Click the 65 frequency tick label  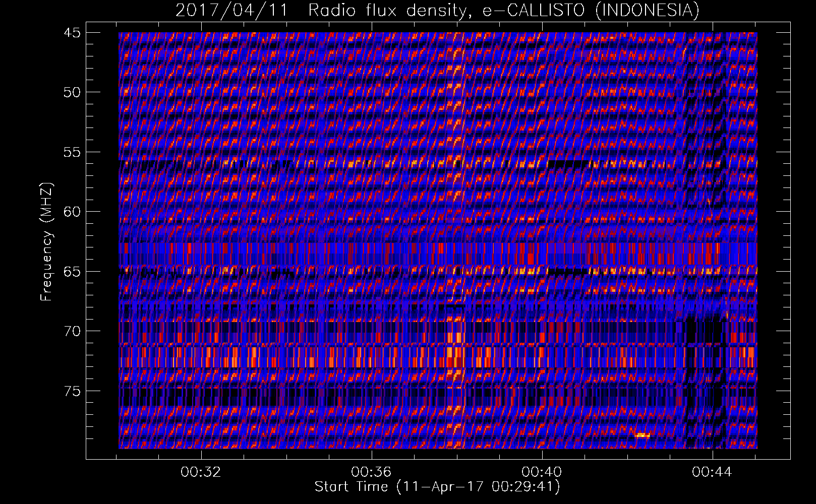[x=72, y=272]
